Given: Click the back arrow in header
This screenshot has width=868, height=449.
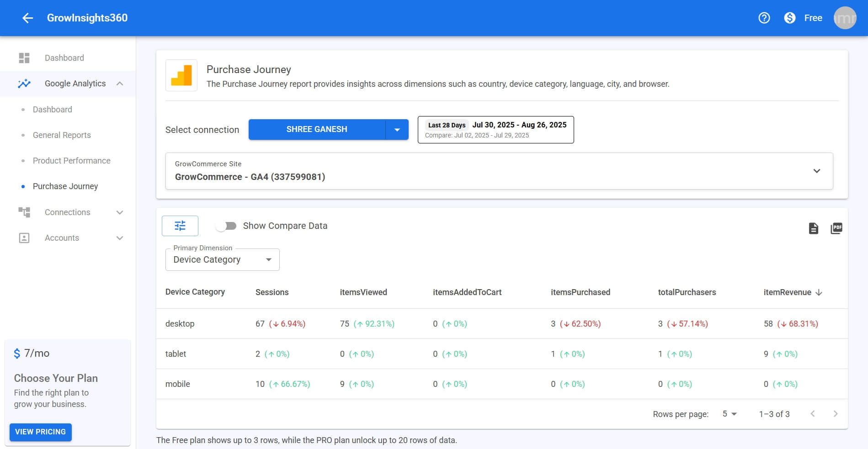Looking at the screenshot, I should [28, 18].
